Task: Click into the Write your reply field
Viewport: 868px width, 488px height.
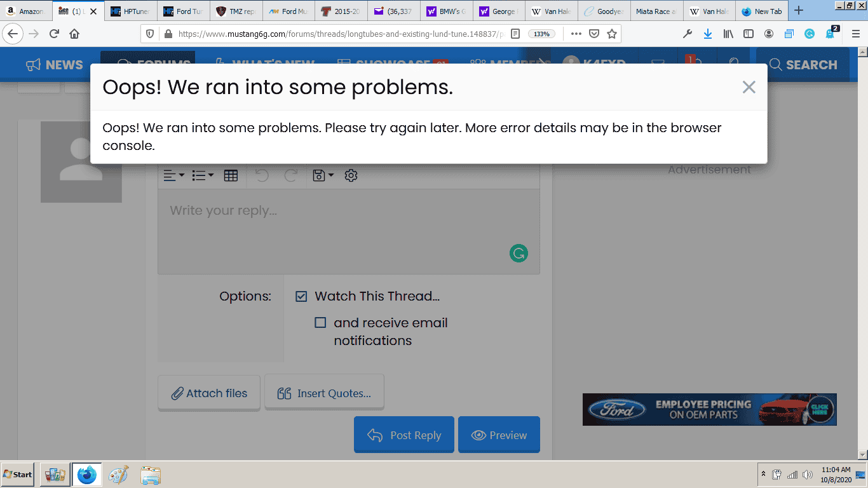Action: 349,231
